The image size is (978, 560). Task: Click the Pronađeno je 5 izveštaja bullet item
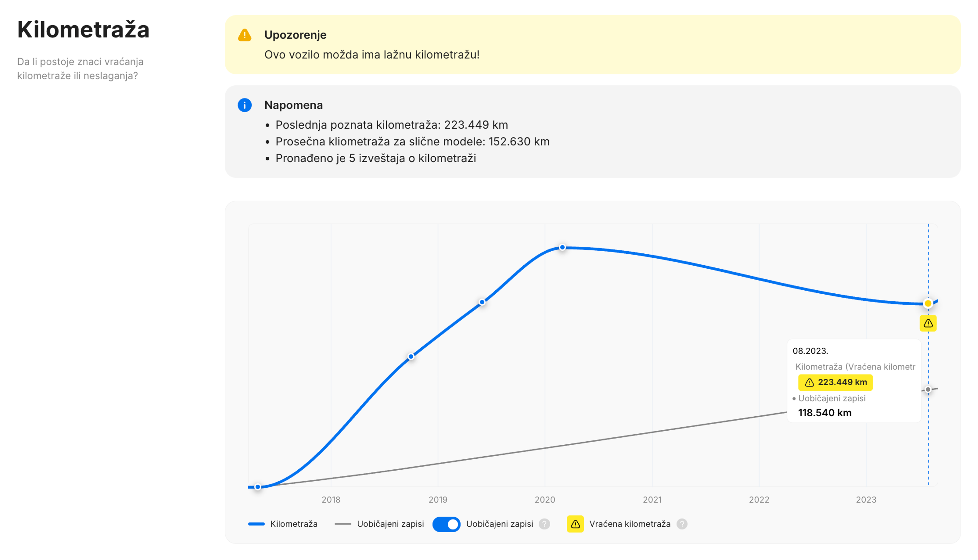point(376,158)
